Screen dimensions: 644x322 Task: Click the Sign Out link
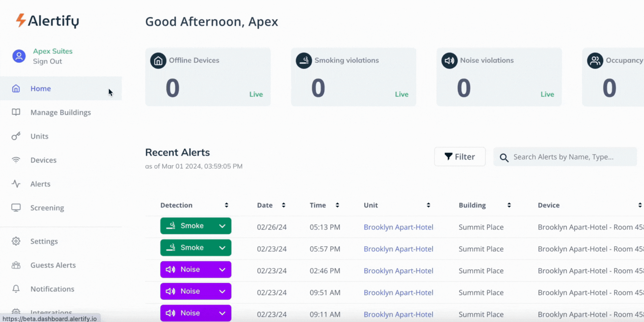pyautogui.click(x=47, y=61)
